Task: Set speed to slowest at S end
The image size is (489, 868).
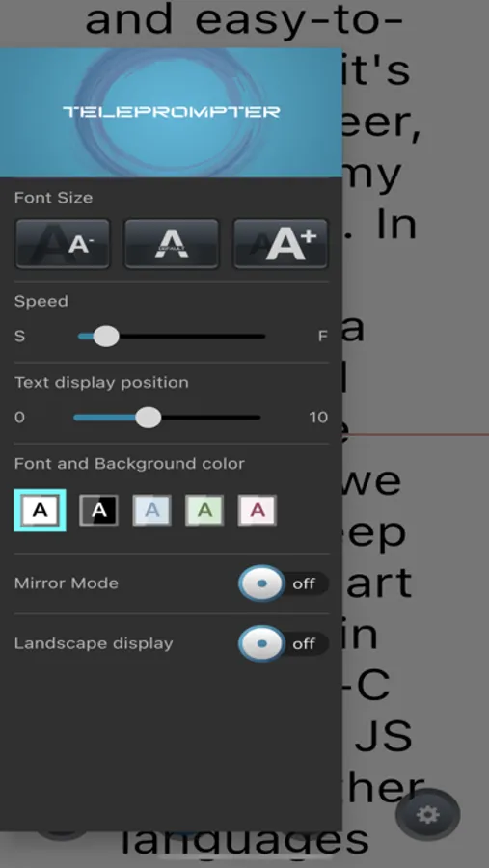Action: pyautogui.click(x=80, y=336)
